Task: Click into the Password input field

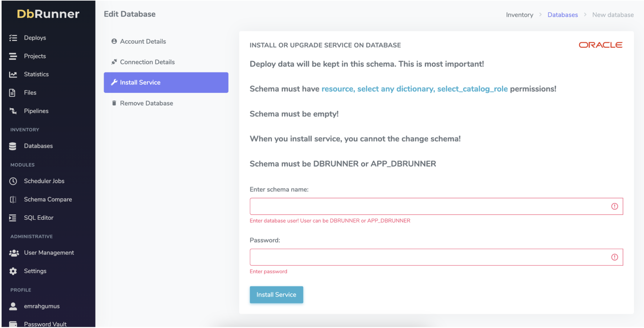Action: (x=428, y=257)
